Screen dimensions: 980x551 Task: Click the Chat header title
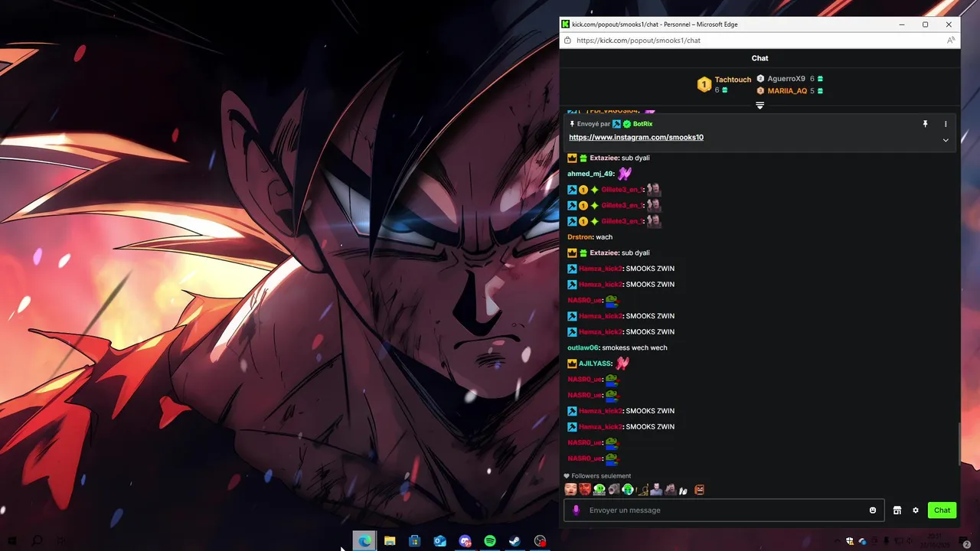759,58
